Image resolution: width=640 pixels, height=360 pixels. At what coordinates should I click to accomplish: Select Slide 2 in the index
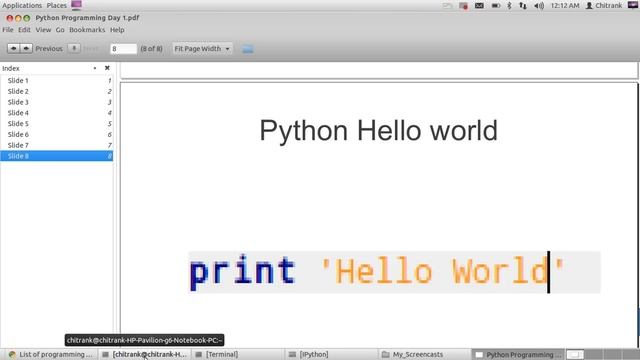coord(56,91)
